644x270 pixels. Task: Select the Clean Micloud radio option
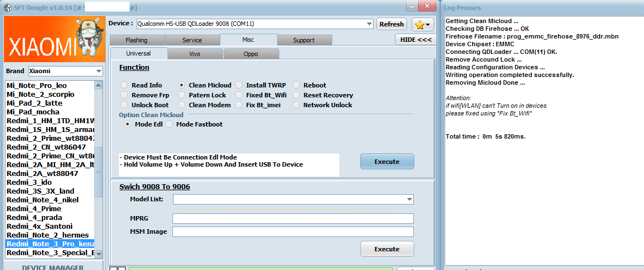click(181, 85)
